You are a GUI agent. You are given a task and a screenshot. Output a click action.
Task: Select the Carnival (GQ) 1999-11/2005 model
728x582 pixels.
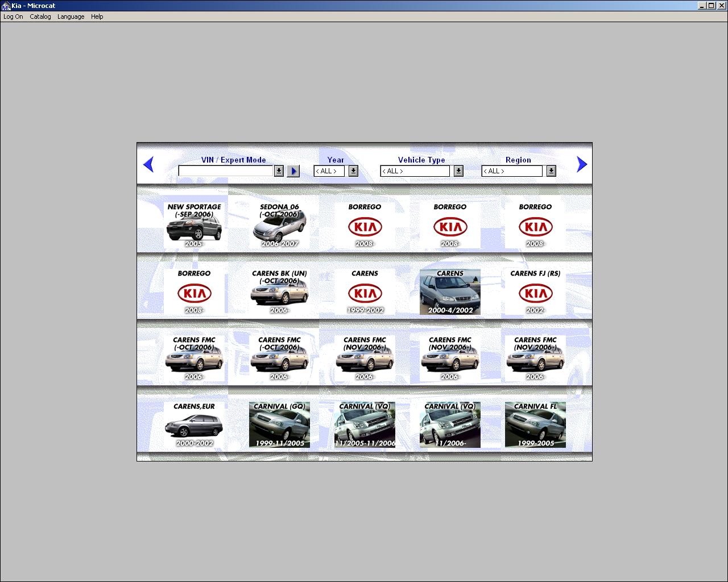pyautogui.click(x=279, y=425)
